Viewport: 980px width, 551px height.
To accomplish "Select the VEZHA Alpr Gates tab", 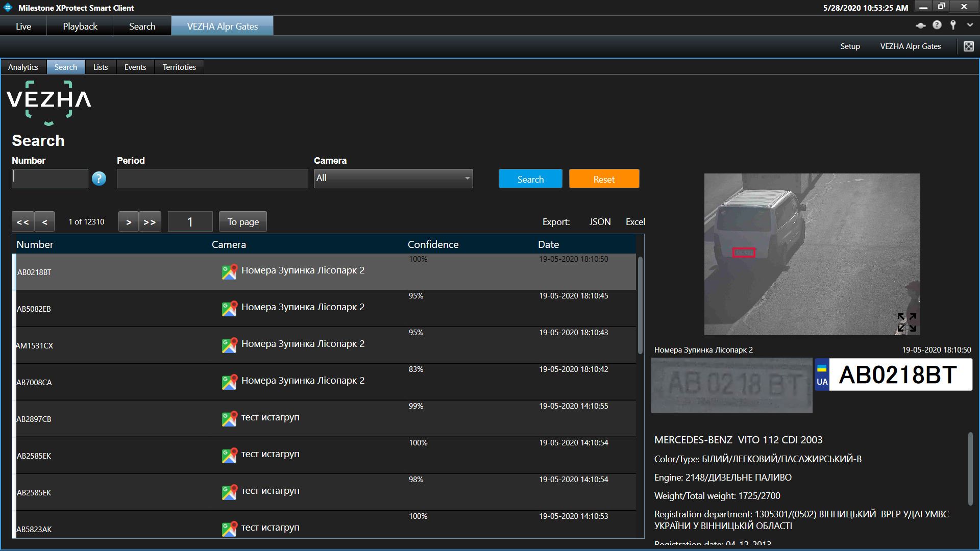I will coord(222,26).
